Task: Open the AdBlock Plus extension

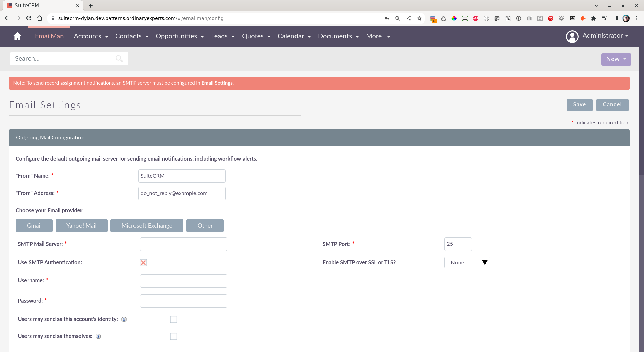Action: (476, 18)
